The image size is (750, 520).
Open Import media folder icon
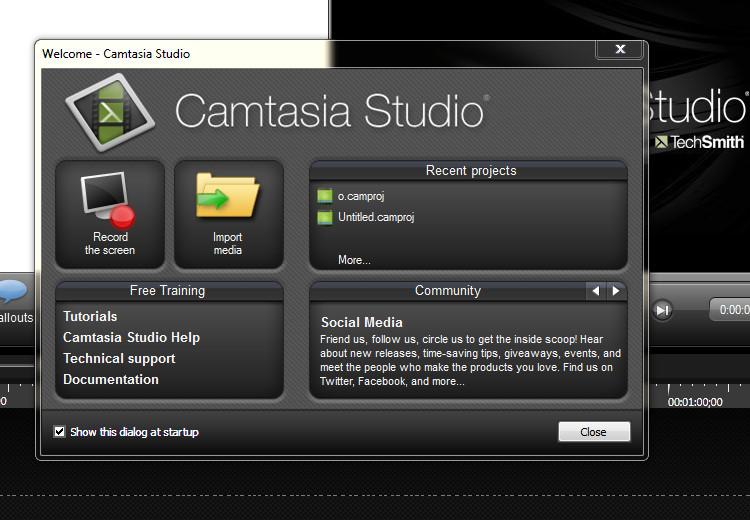(x=228, y=196)
